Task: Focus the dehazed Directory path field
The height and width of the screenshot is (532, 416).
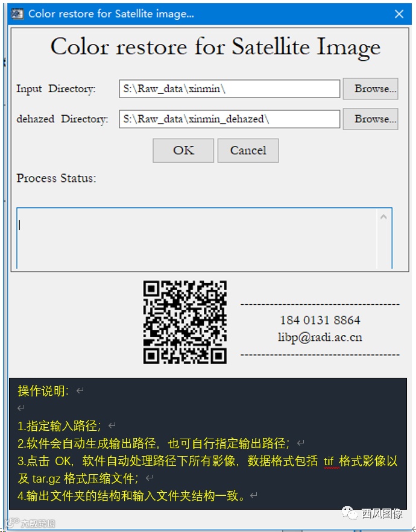Action: pos(230,119)
